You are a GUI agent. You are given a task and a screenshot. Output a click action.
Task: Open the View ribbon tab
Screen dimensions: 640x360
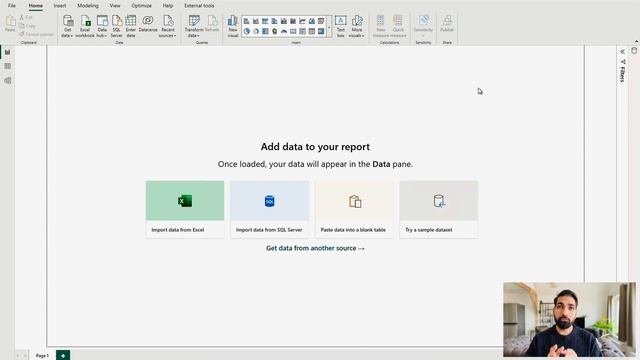(115, 6)
